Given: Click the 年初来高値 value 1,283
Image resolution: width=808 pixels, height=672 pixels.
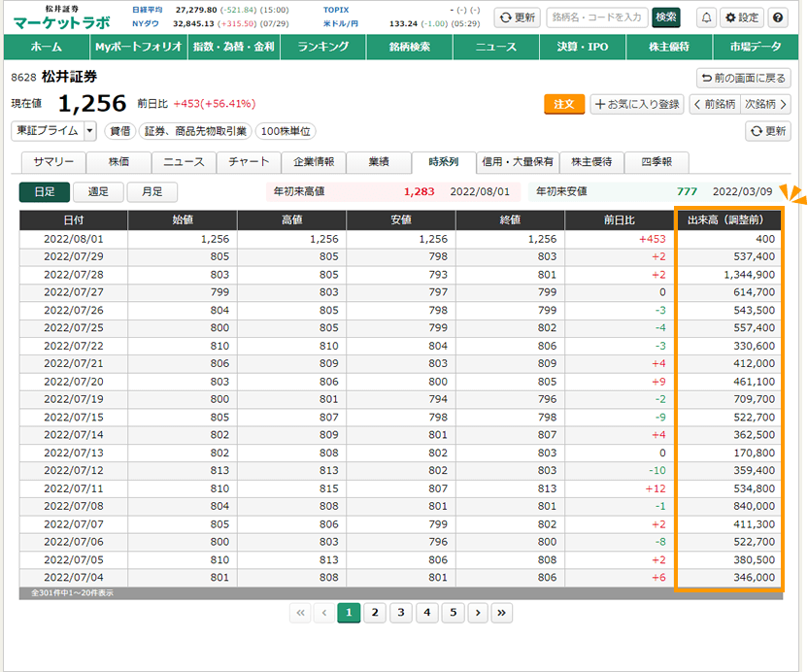Looking at the screenshot, I should (x=419, y=191).
